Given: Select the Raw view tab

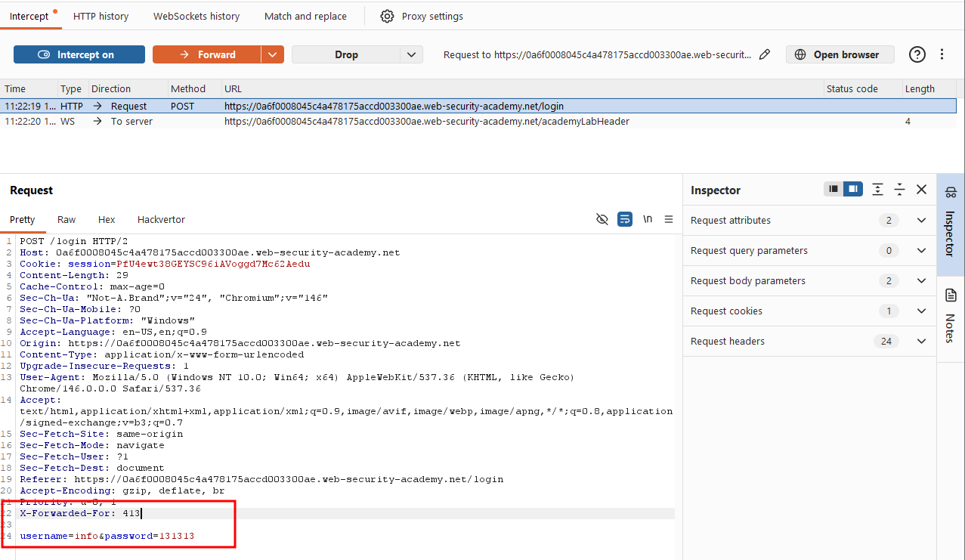Looking at the screenshot, I should pos(66,219).
